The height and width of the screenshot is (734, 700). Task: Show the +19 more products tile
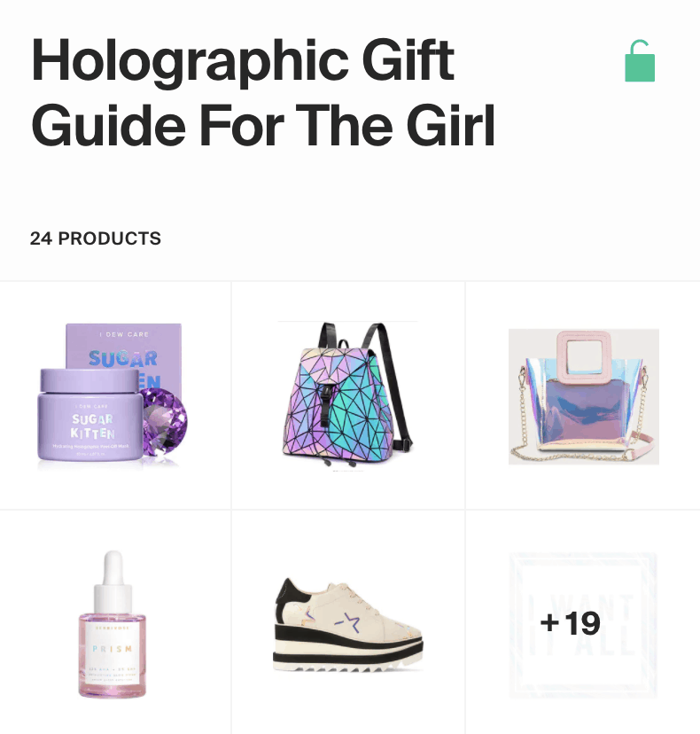[x=583, y=624]
